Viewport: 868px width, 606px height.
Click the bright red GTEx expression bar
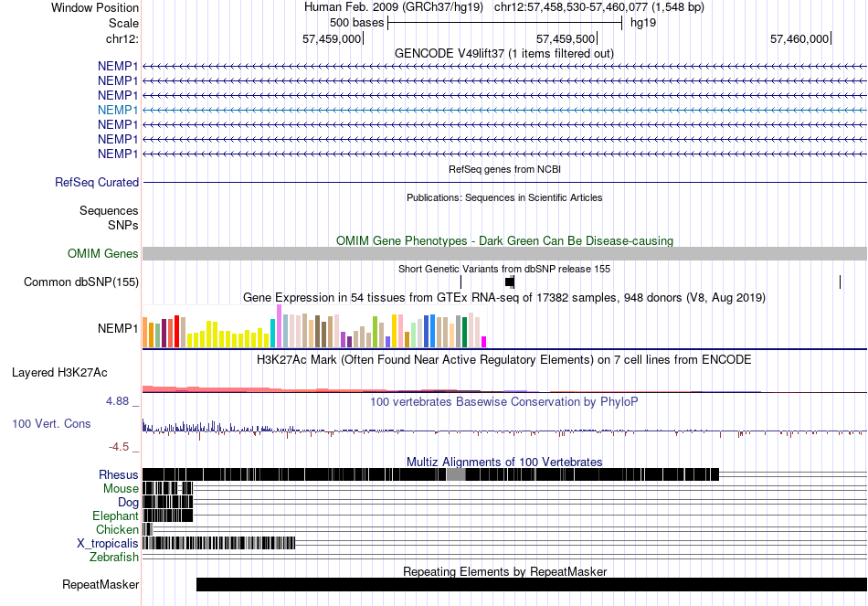(x=176, y=331)
